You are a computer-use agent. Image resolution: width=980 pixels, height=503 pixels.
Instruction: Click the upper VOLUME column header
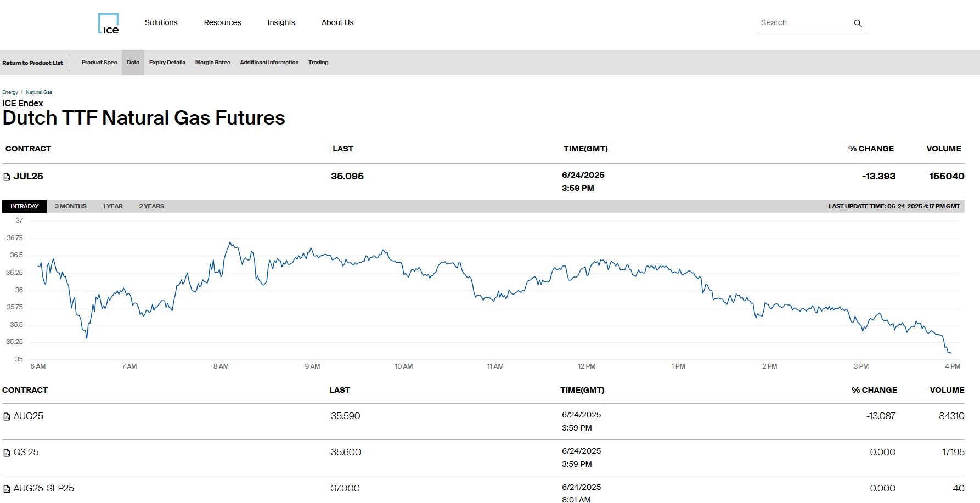944,149
